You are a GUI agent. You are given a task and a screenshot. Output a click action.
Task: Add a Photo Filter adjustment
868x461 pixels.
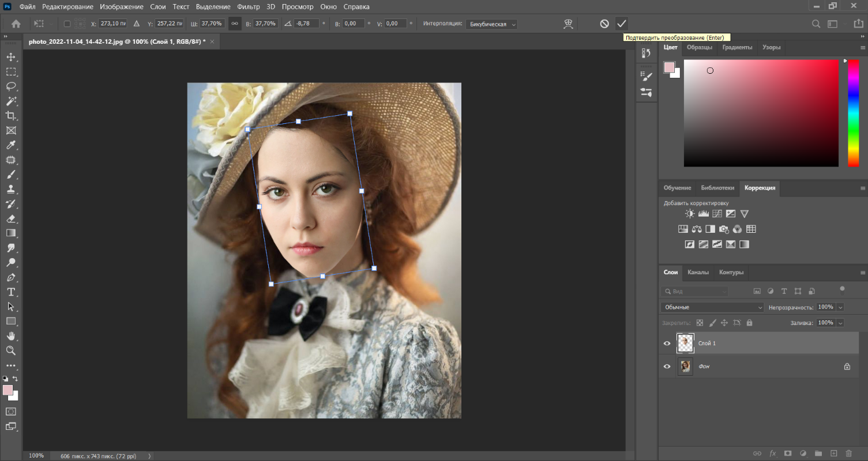click(x=724, y=229)
